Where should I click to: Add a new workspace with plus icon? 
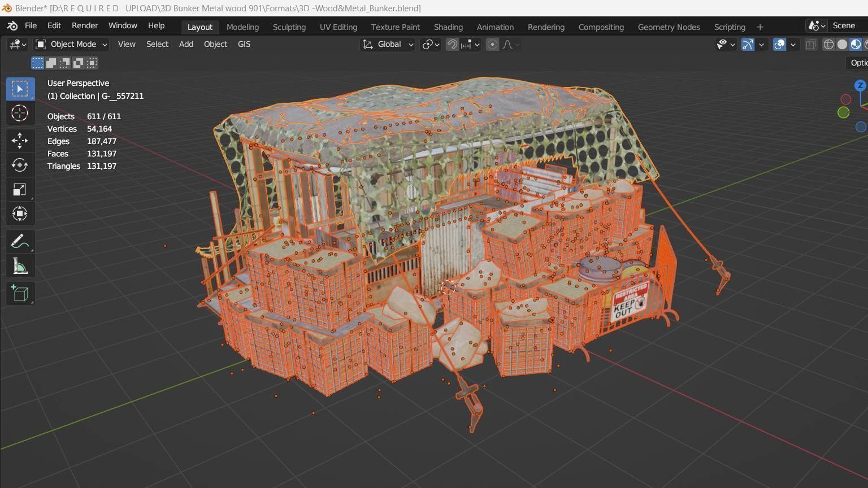pos(760,27)
